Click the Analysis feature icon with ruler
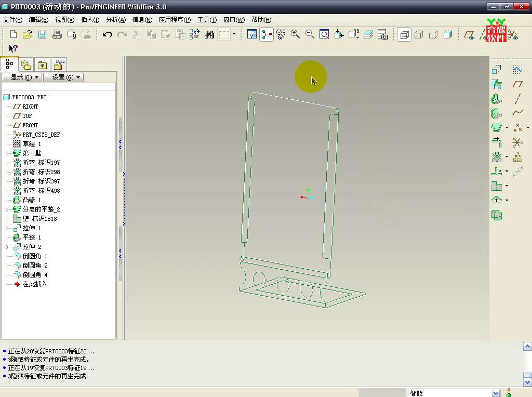 [x=518, y=157]
